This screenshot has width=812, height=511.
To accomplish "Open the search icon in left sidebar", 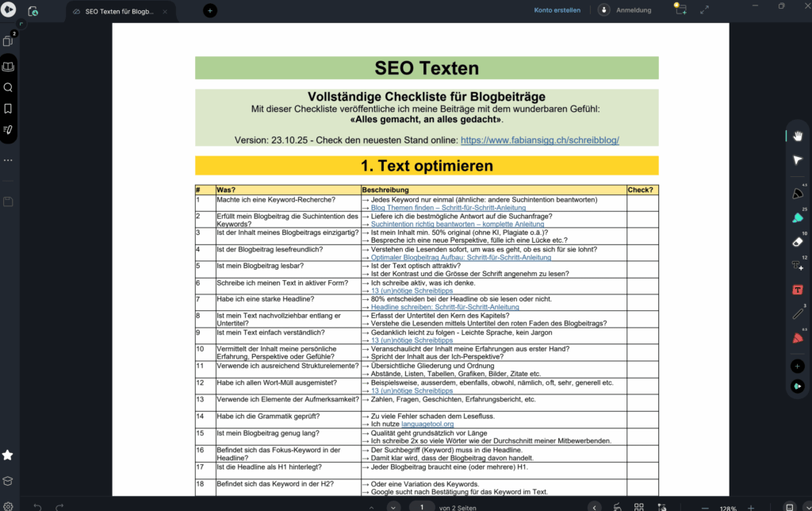I will click(8, 87).
